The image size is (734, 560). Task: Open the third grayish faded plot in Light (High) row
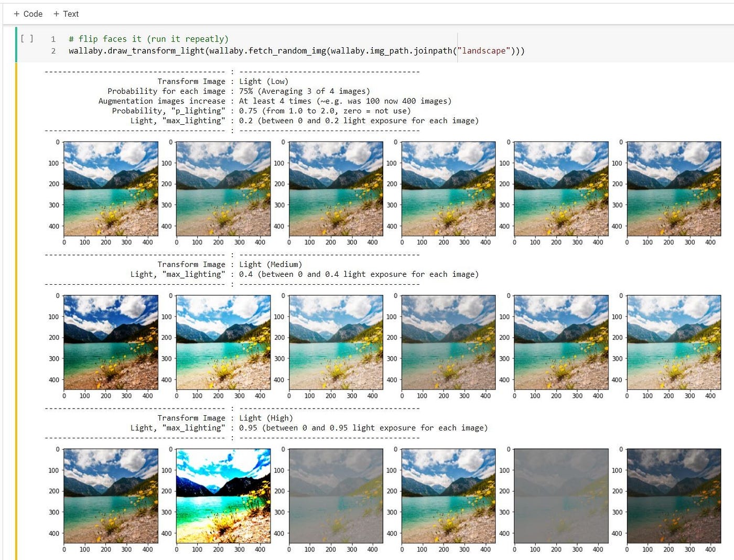[336, 496]
